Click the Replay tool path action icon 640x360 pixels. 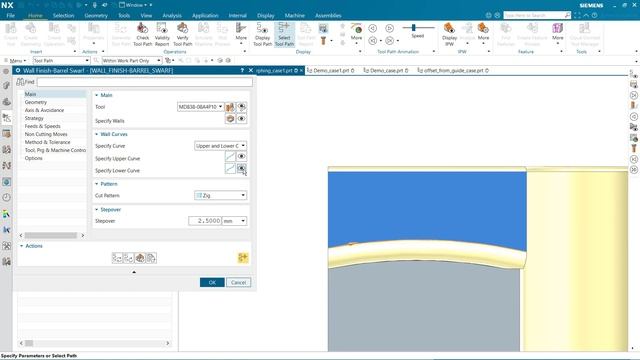click(x=129, y=258)
